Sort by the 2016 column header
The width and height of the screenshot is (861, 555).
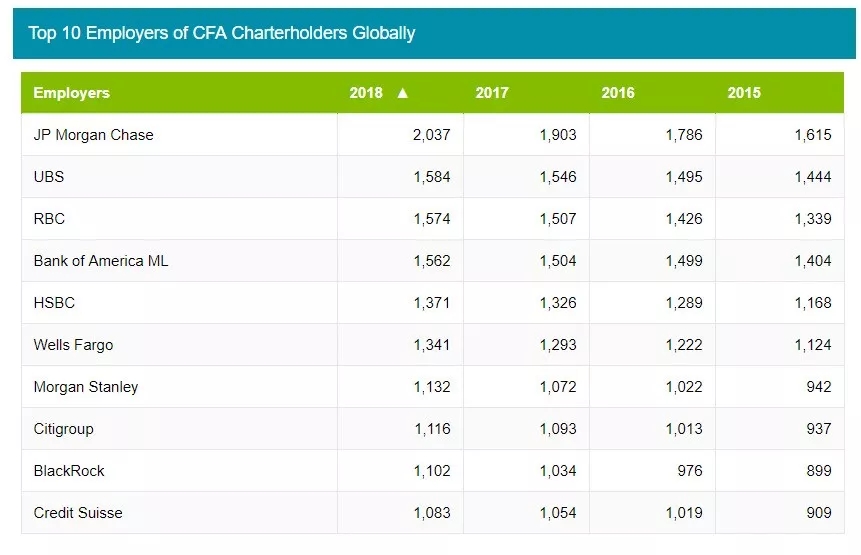[618, 93]
